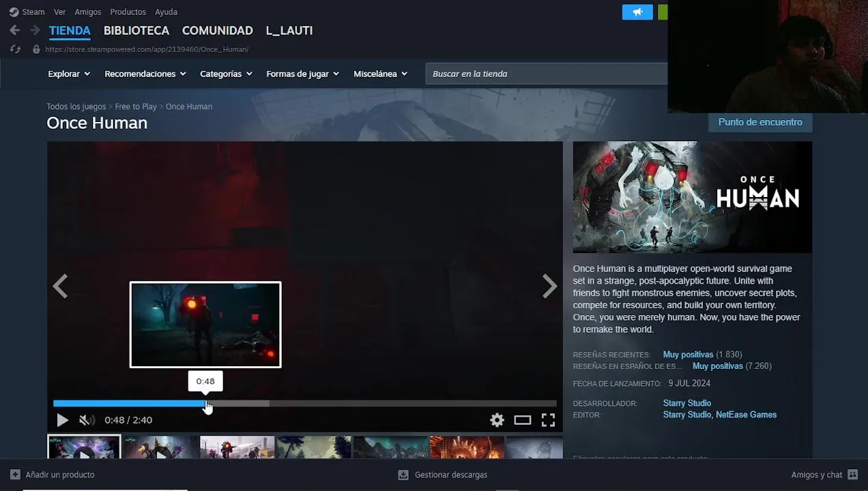The width and height of the screenshot is (868, 491).
Task: Expand the Categorías dropdown
Action: tap(226, 74)
